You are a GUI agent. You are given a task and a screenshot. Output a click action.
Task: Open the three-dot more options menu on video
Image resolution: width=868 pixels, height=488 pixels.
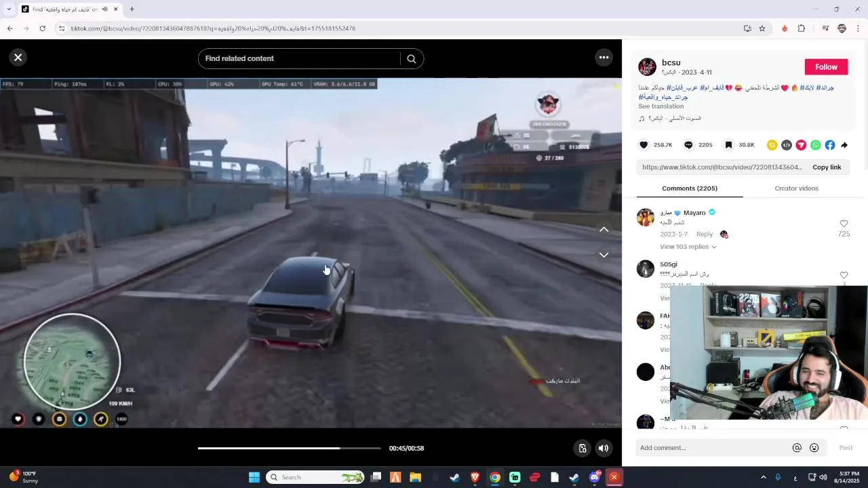tap(604, 58)
